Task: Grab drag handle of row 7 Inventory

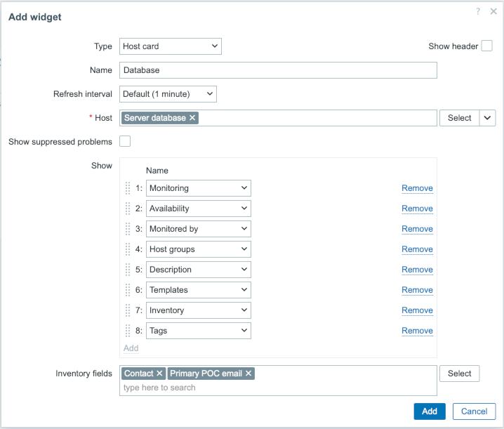Action: (128, 310)
